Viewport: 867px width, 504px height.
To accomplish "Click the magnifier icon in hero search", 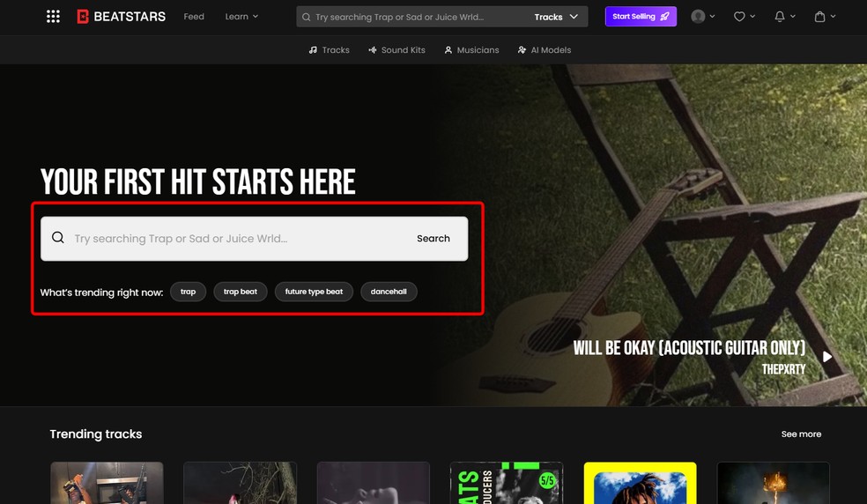I will pos(58,238).
